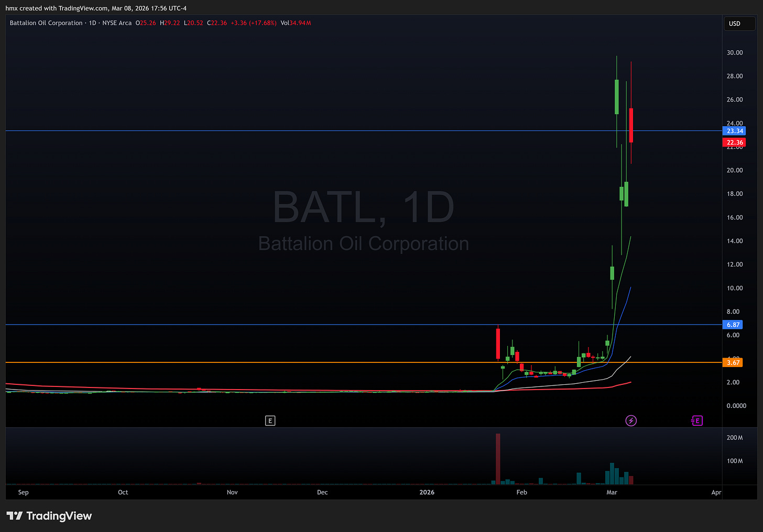Click the 12.00 price axis value
Viewport: 763px width, 532px height.
(x=735, y=264)
